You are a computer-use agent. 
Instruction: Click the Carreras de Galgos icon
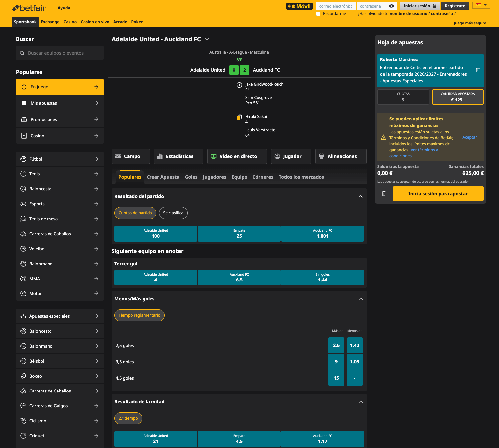(23, 406)
